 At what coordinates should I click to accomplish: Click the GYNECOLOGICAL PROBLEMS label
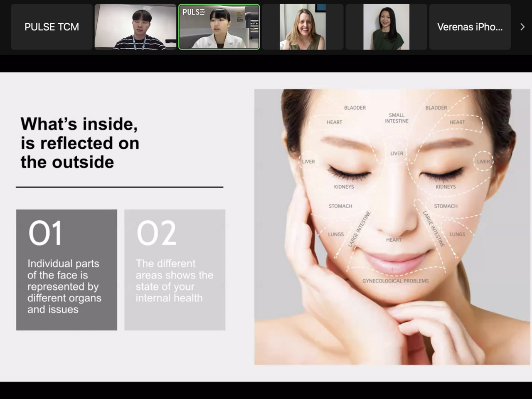[395, 281]
